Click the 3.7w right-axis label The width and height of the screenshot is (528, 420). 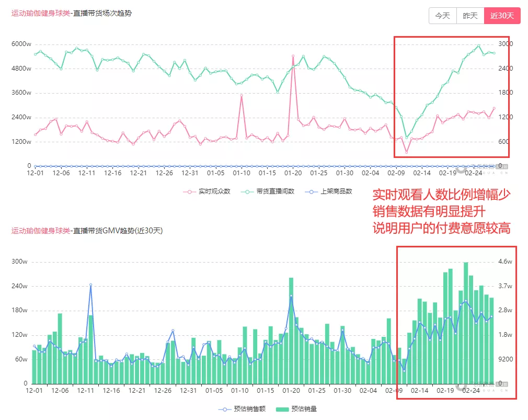point(505,286)
